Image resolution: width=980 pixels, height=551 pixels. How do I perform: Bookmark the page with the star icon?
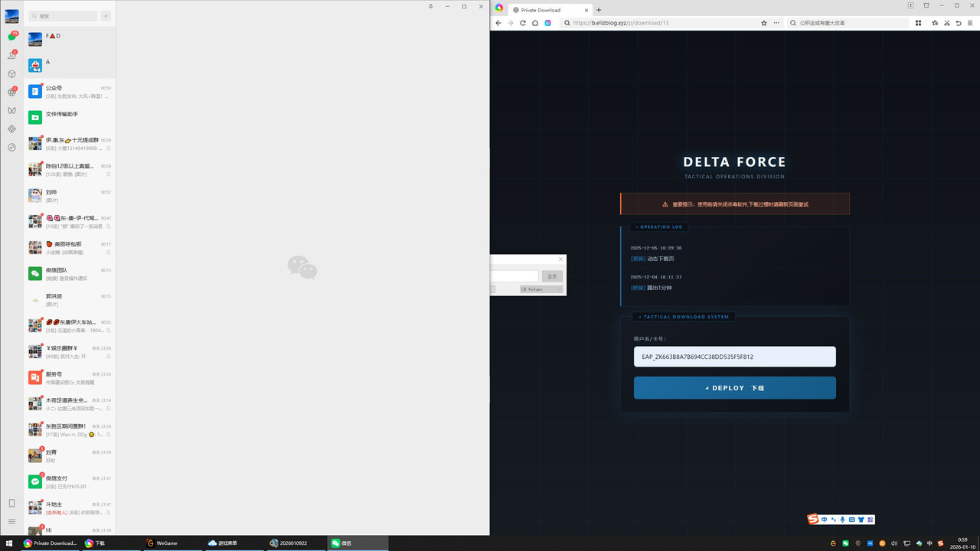point(764,23)
